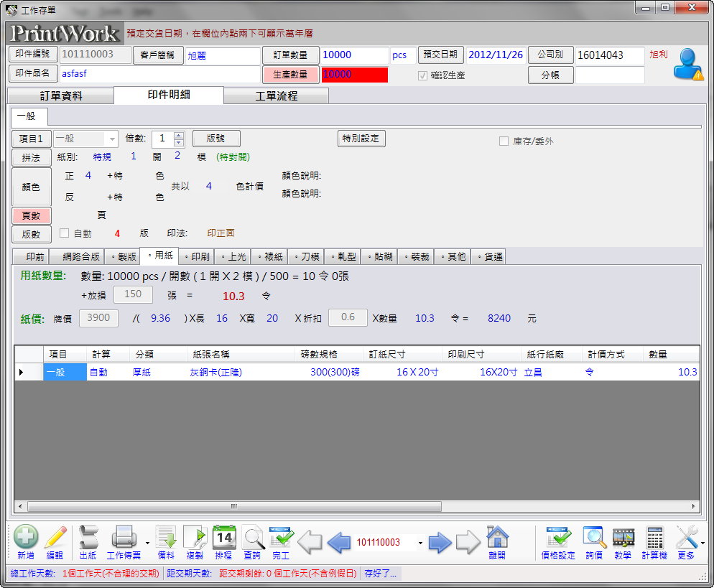Viewport: 714px width, 588px height.
Task: Click the 複製 copy icon
Action: coord(195,537)
